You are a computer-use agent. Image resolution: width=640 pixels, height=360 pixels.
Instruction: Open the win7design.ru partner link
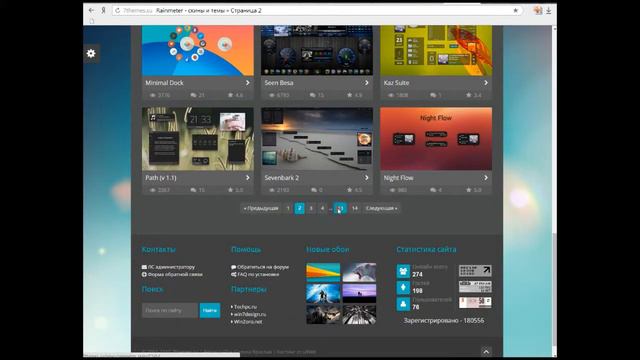pos(249,314)
